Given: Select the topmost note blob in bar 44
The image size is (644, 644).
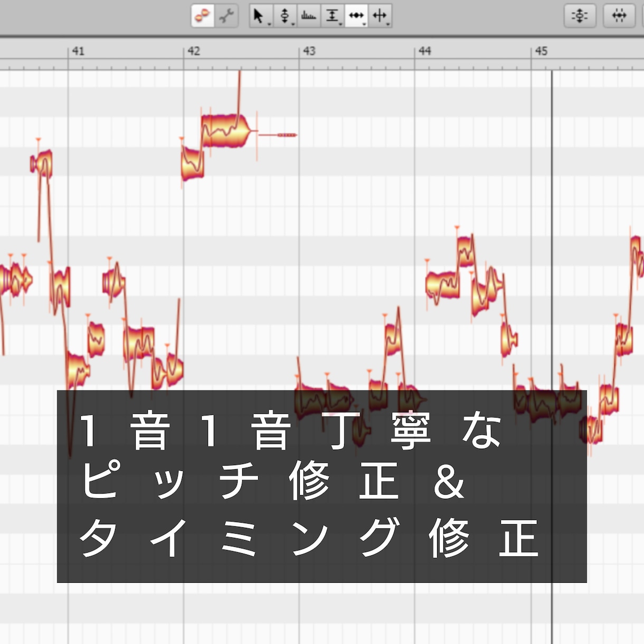Looking at the screenshot, I should tap(466, 252).
